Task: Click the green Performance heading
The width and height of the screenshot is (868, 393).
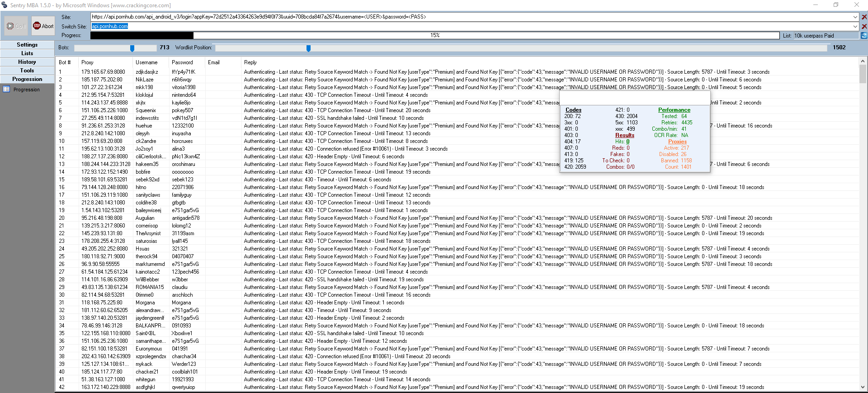Action: click(674, 110)
